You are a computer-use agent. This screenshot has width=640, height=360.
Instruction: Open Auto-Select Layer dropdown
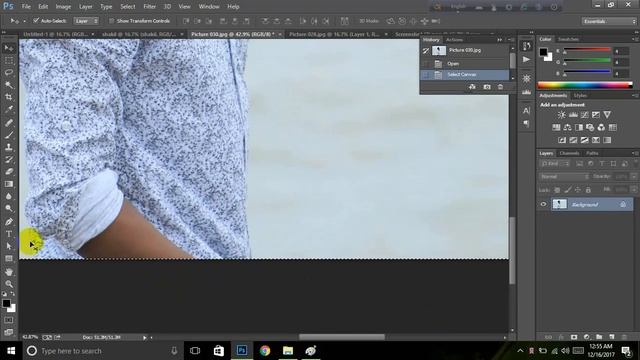pyautogui.click(x=86, y=21)
